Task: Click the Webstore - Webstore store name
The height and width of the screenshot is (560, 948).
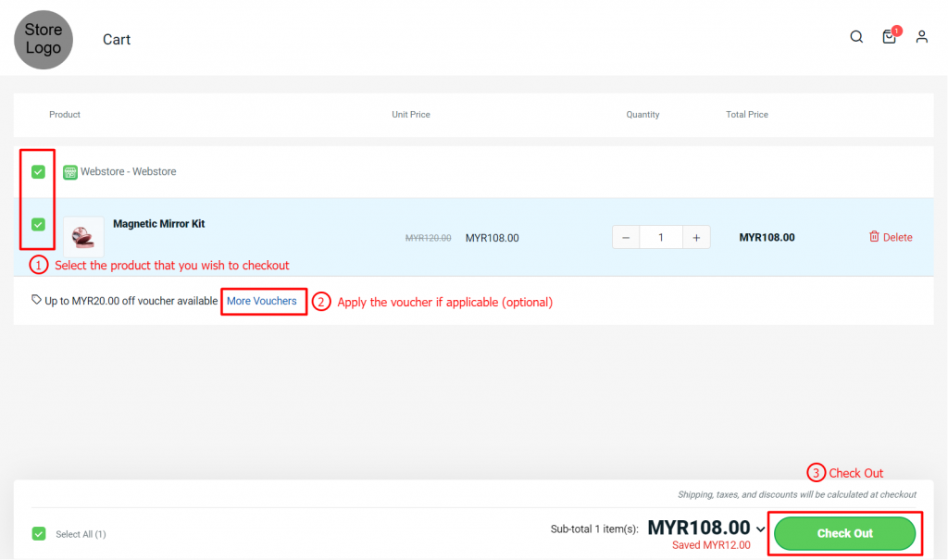Action: (128, 172)
